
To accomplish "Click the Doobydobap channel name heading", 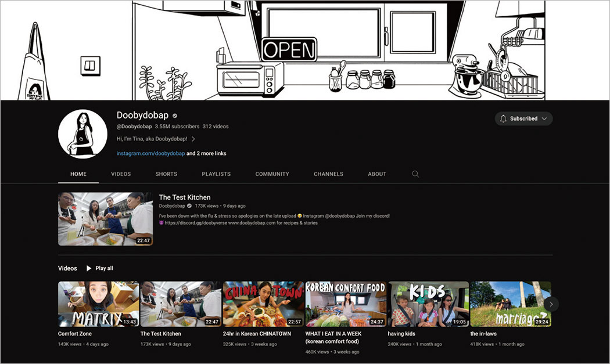I will [142, 115].
